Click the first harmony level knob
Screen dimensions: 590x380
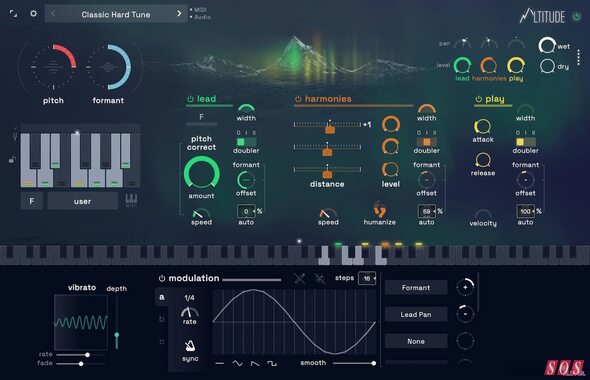click(x=391, y=125)
